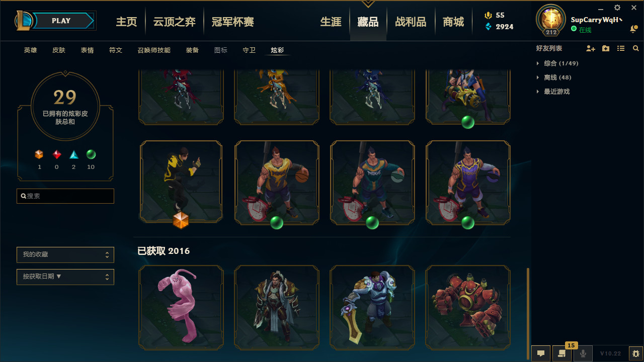Open the 我的收藏 filter dropdown
Screen dimensions: 644x362
(65, 255)
